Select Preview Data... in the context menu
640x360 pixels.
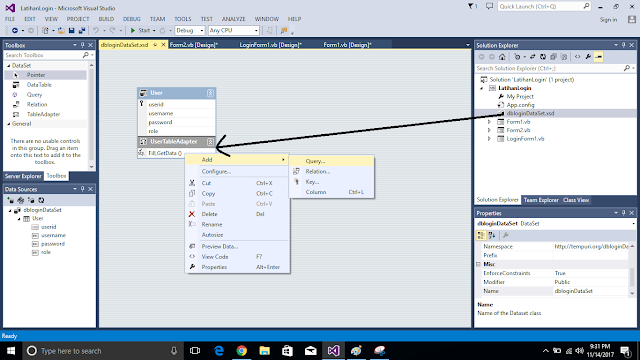coord(238,247)
